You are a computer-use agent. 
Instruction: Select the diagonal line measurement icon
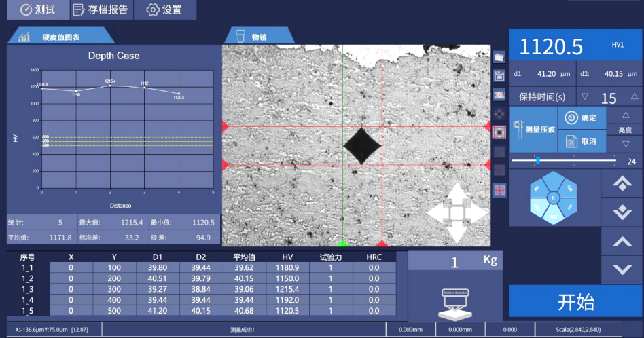point(499,152)
